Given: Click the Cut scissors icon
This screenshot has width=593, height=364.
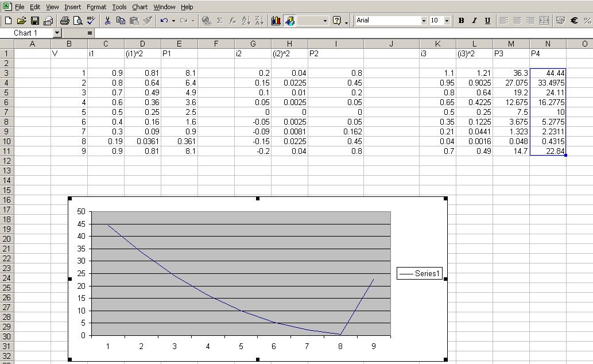Looking at the screenshot, I should pyautogui.click(x=107, y=21).
